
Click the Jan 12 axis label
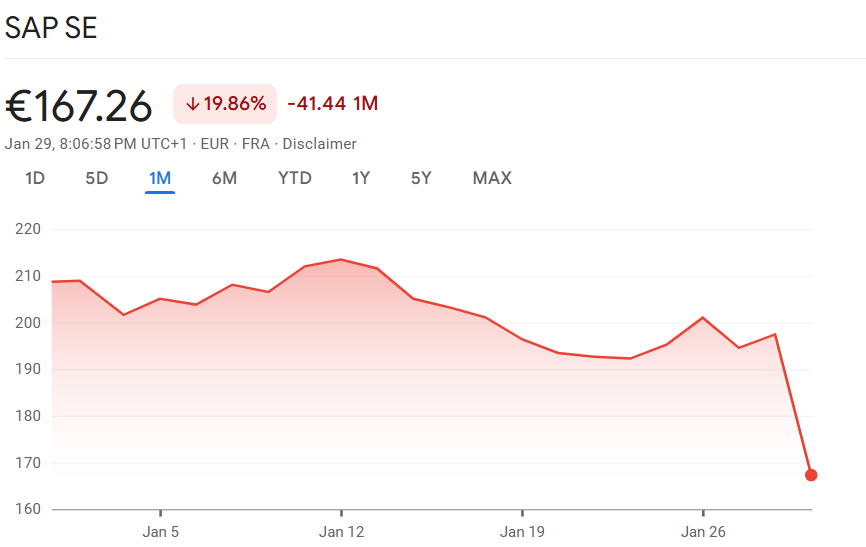click(x=342, y=532)
